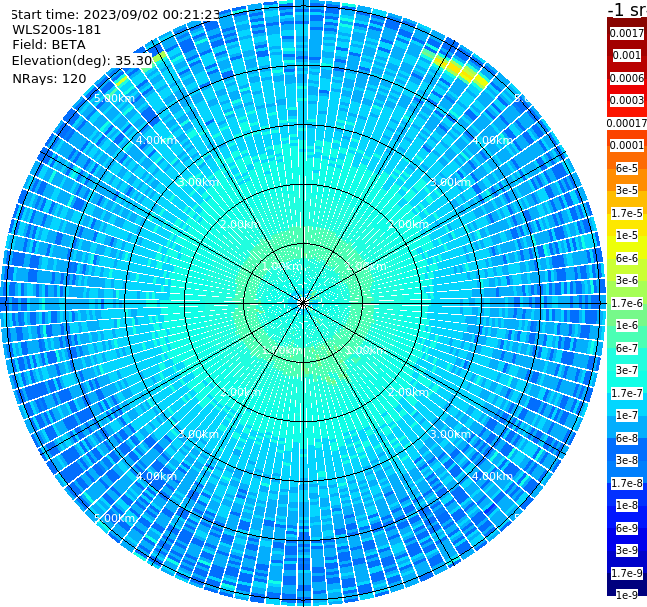Viewport: 647px width, 607px height.
Task: Select the WLS200s-181 instrument label
Action: [x=57, y=30]
